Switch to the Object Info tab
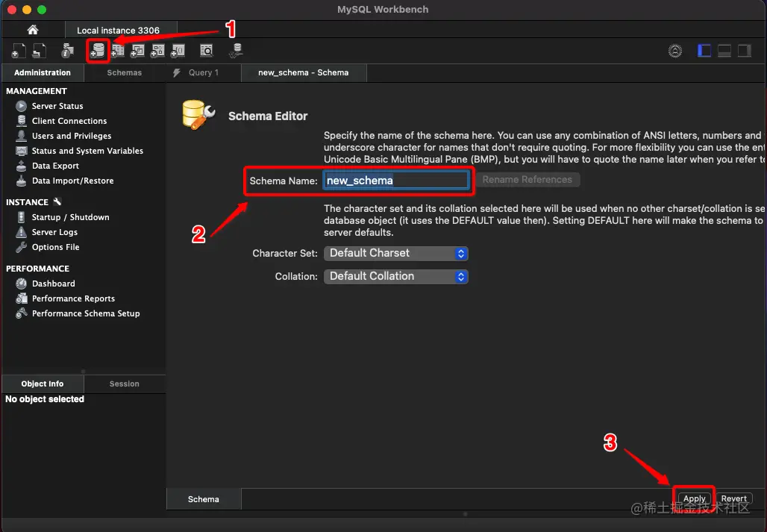 43,384
